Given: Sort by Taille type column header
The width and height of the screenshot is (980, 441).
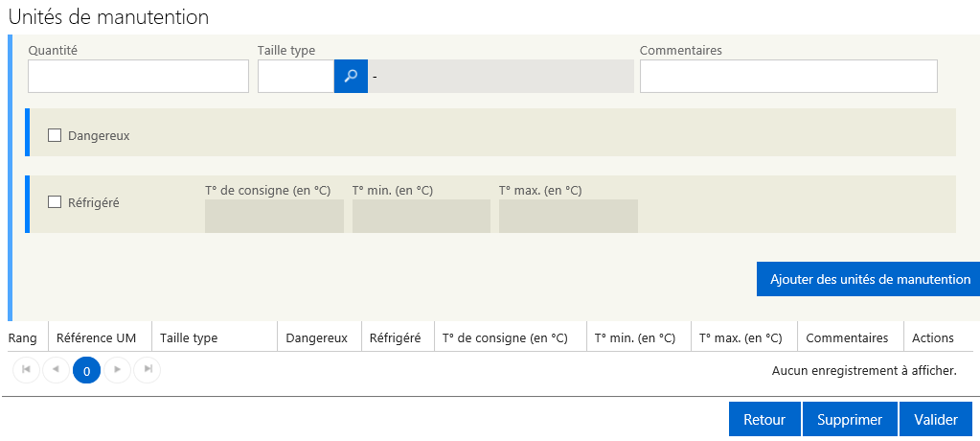Looking at the screenshot, I should tap(189, 338).
